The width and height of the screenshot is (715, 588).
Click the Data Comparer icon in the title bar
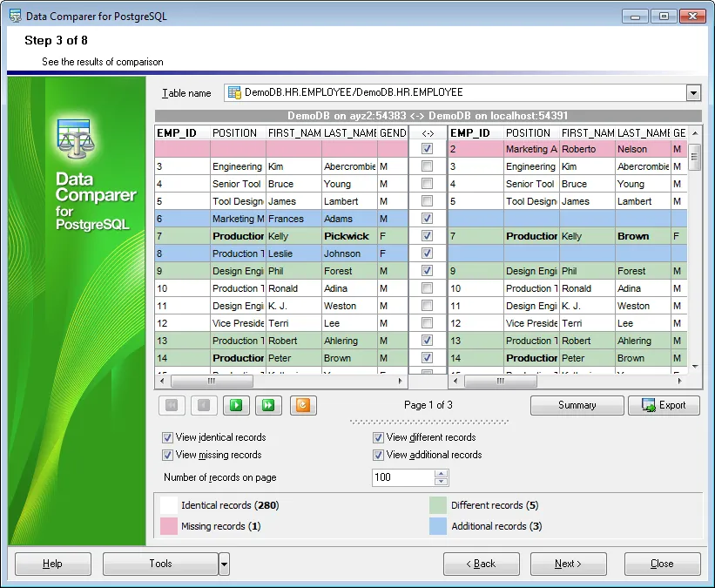point(16,15)
